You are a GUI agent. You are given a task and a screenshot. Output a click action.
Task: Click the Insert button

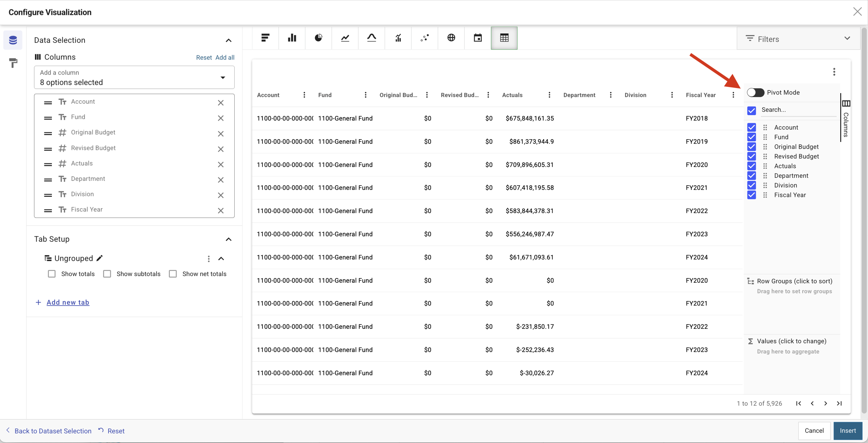[x=848, y=430]
